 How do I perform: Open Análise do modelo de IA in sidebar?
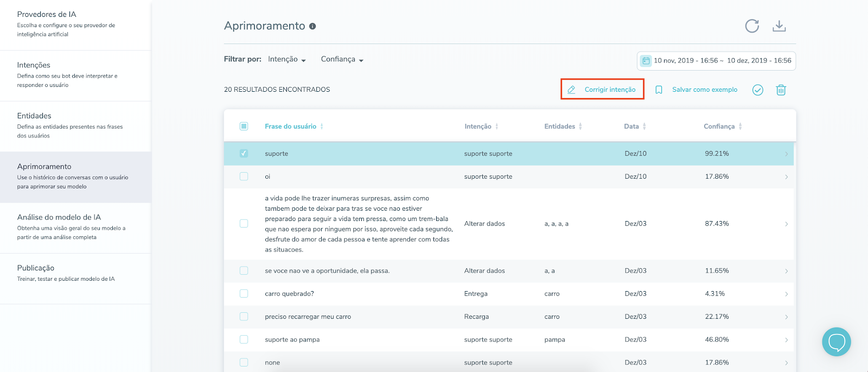75,228
